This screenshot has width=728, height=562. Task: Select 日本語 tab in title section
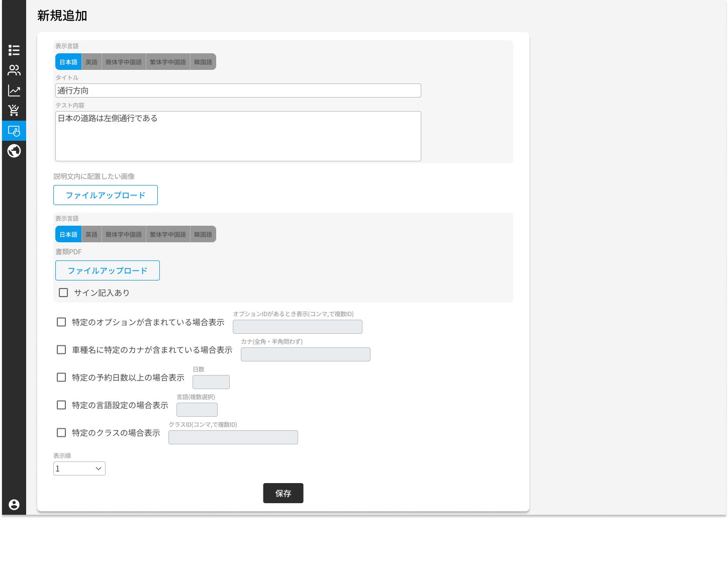tap(68, 62)
